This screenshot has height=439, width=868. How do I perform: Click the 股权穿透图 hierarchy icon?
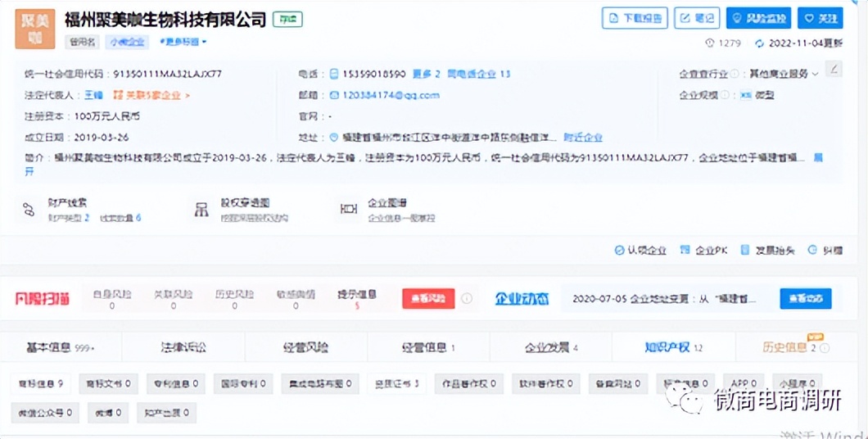click(201, 210)
